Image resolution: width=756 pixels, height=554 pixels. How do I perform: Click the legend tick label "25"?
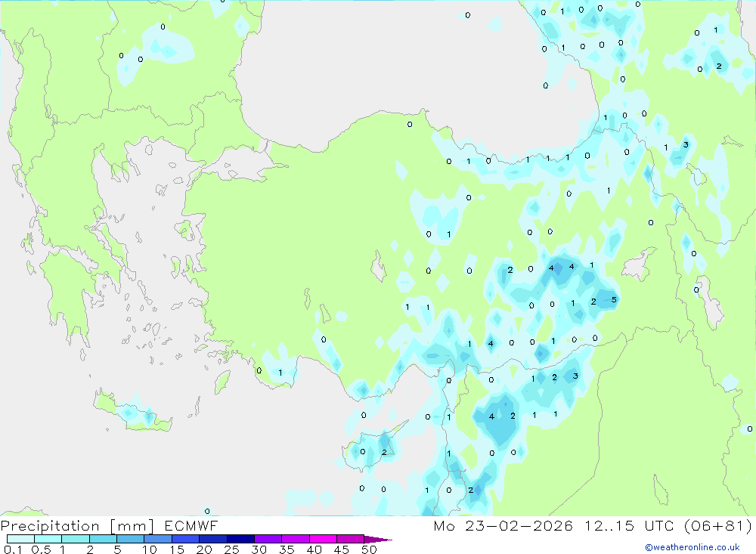(x=232, y=549)
